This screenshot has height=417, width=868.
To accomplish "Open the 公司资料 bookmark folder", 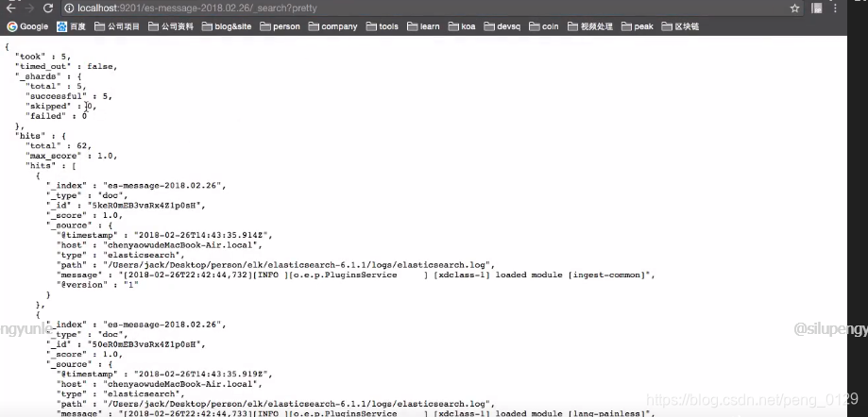I will 171,26.
